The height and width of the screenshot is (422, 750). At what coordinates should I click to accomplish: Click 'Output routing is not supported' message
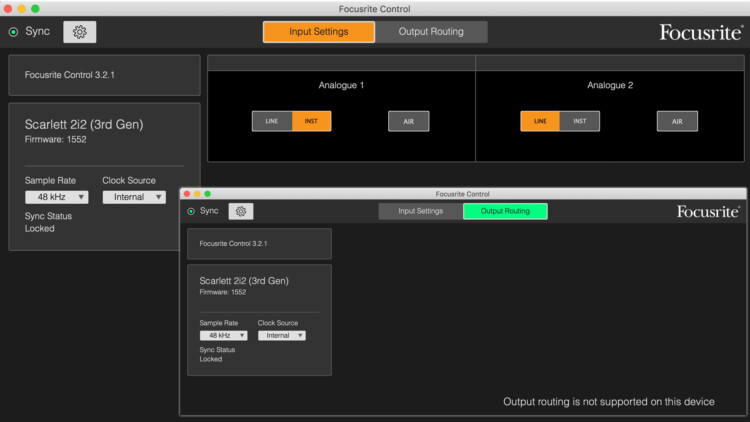609,402
